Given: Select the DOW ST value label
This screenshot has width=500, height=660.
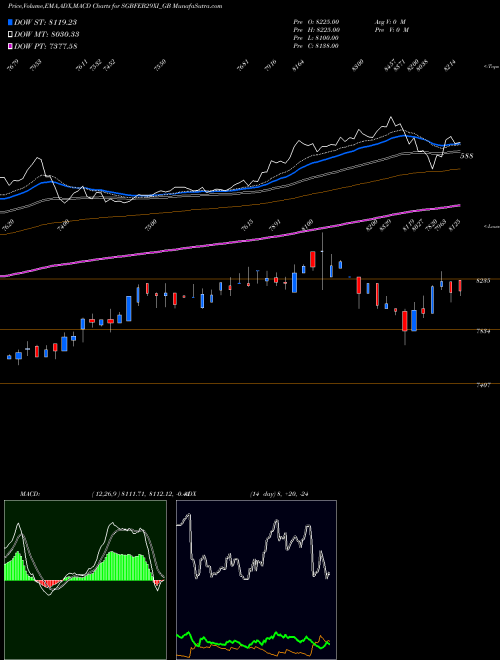Looking at the screenshot, I should coord(46,22).
